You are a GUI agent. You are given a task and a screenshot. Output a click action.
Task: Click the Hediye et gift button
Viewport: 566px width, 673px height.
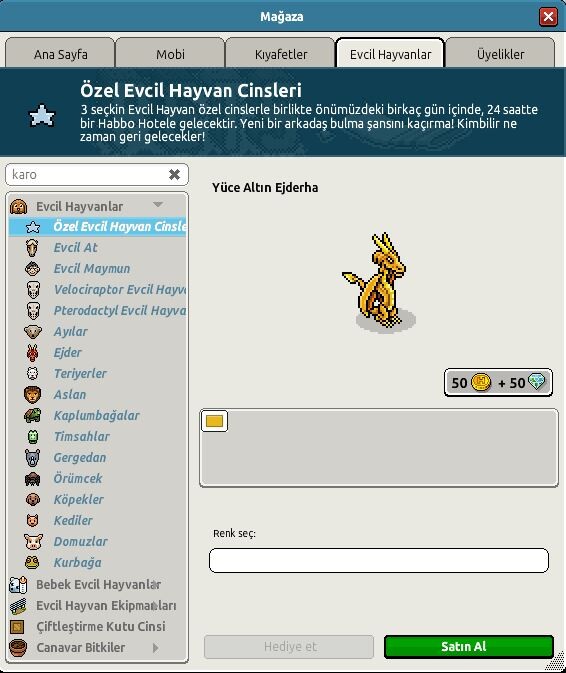coord(289,647)
